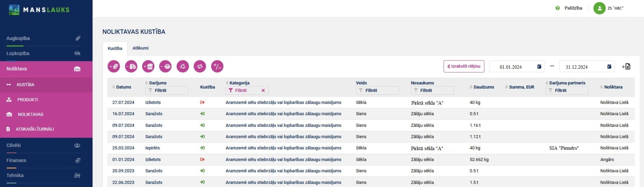Click the looping arrows transfer icon
This screenshot has height=187, width=644.
[x=200, y=66]
